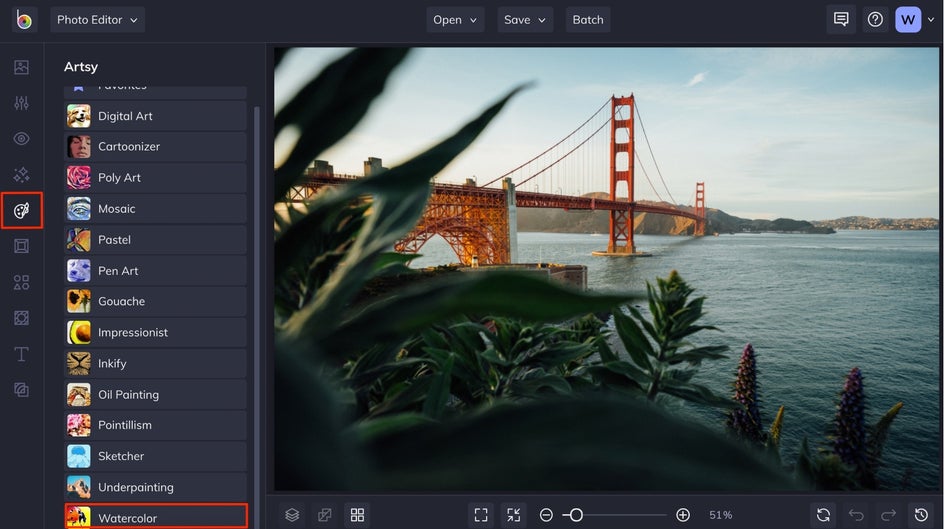Choose the Oil Painting effect category

[155, 395]
